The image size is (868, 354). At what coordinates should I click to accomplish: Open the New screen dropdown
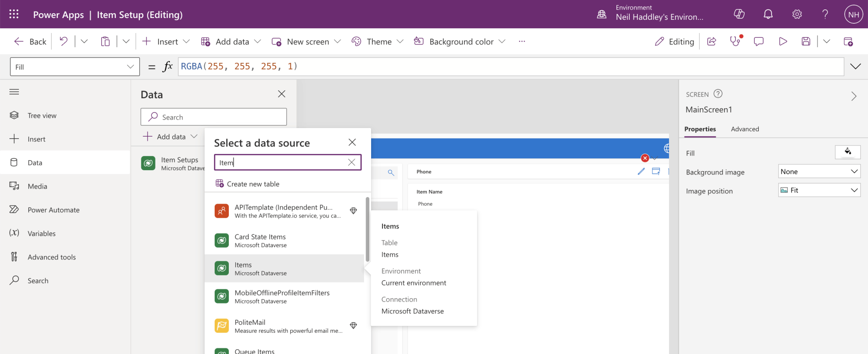[306, 42]
